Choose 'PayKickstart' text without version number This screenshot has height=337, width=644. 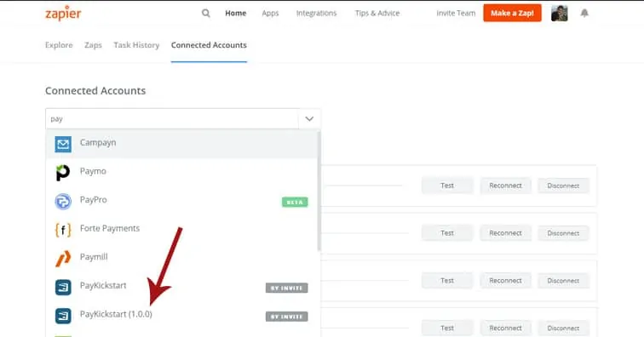tap(103, 286)
